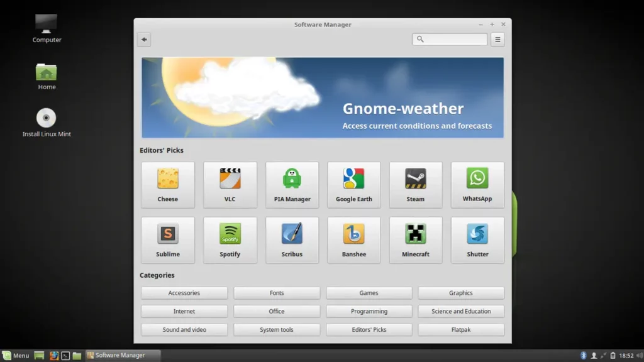Viewport: 644px width, 362px height.
Task: Open the Cheese webcam app page
Action: [x=167, y=184]
